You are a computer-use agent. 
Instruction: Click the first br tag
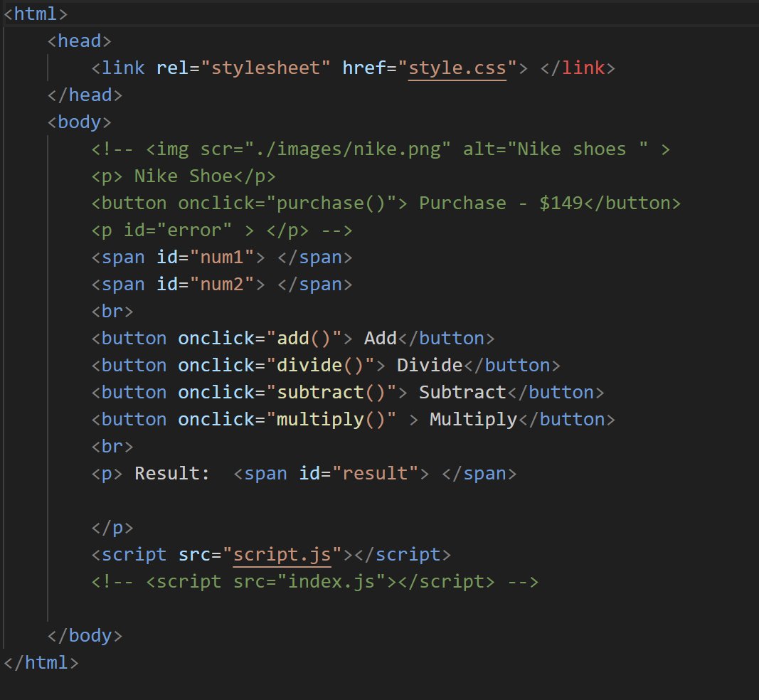[x=112, y=312]
